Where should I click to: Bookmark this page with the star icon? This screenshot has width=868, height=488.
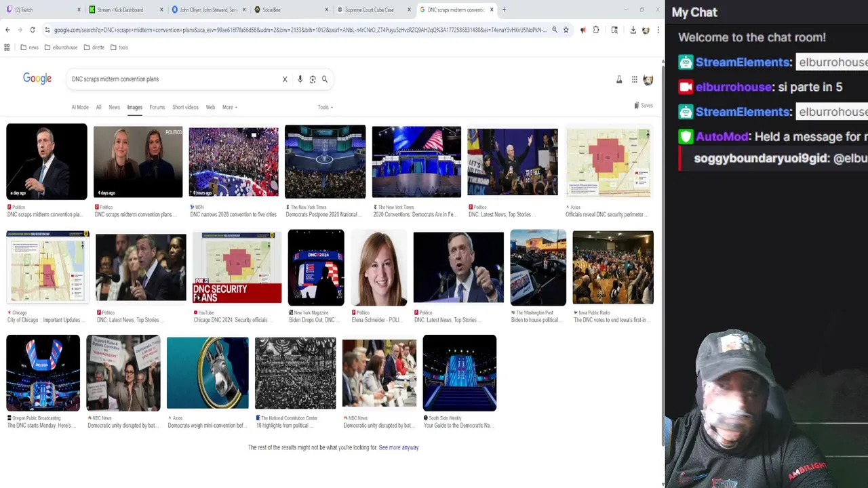566,30
